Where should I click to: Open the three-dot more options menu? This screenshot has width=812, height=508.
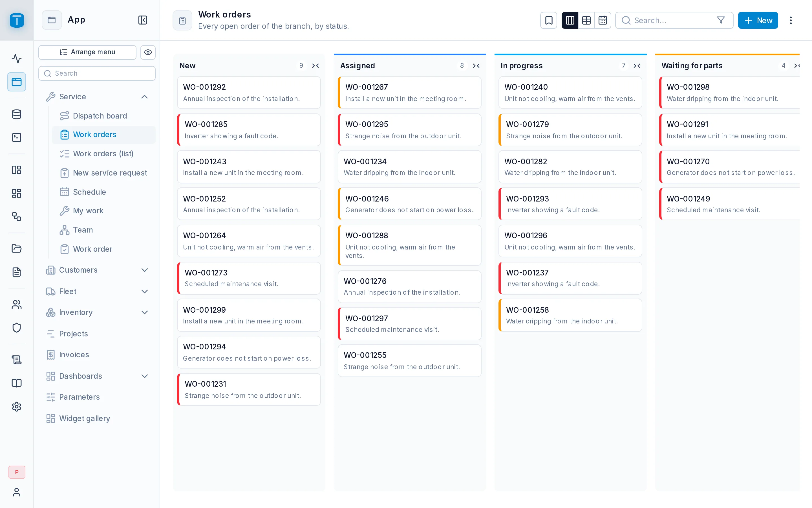[x=791, y=20]
